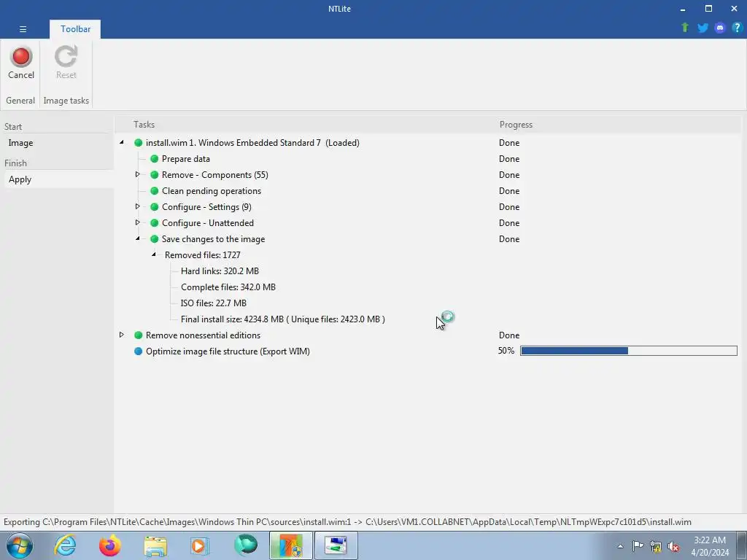Open the Twitter bird icon
Viewport: 747px width, 560px height.
point(703,28)
